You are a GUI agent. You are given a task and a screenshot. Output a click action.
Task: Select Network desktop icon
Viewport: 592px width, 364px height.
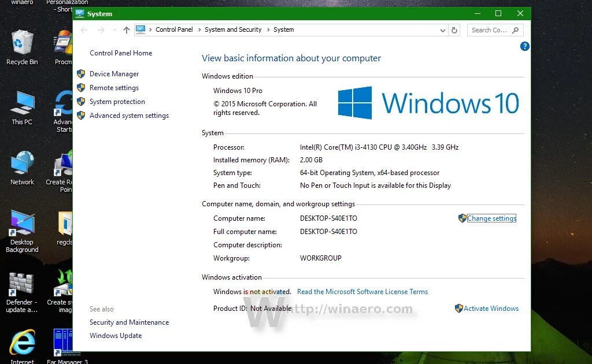coord(22,168)
